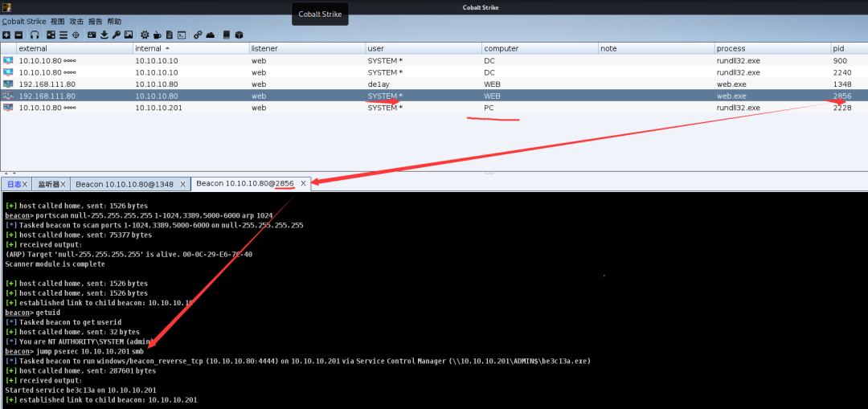Open screenshots view via the picture icon

pos(129,35)
